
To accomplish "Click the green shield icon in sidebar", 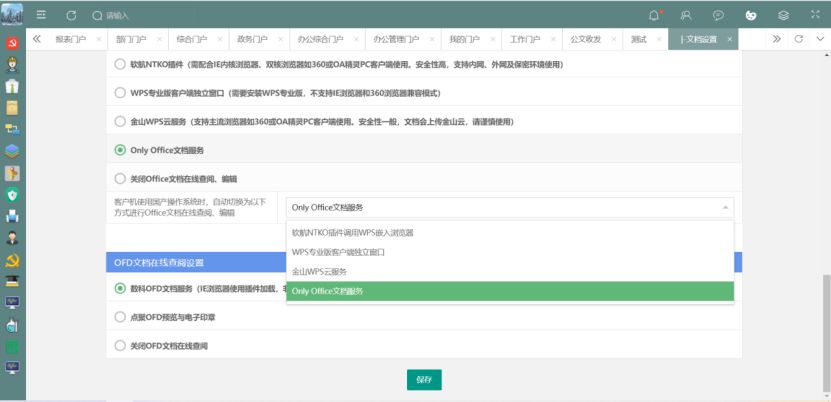I will (13, 194).
